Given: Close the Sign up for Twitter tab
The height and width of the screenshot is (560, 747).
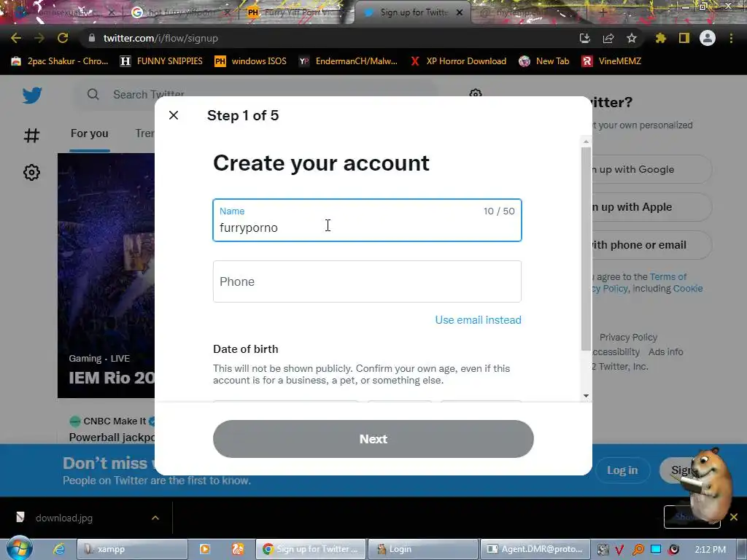Looking at the screenshot, I should (460, 12).
